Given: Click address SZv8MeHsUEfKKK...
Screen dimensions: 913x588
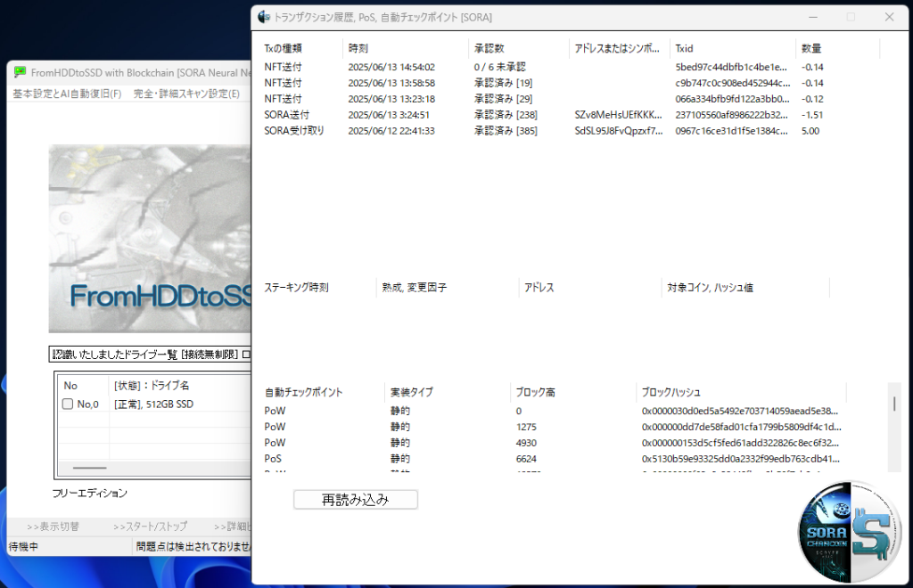Looking at the screenshot, I should (619, 115).
